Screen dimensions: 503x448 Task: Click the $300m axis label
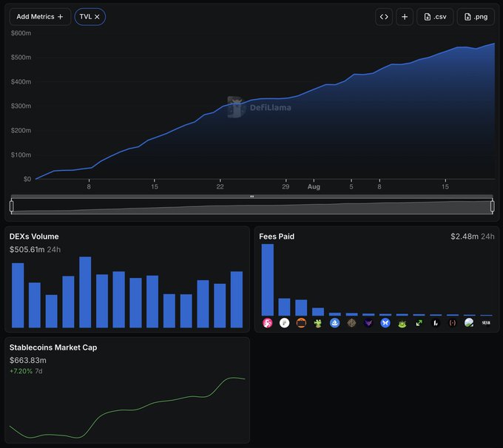point(21,106)
